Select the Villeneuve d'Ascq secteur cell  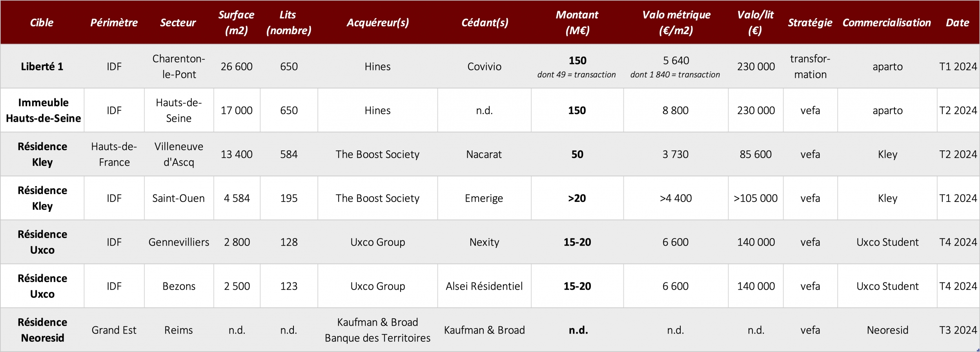(179, 154)
